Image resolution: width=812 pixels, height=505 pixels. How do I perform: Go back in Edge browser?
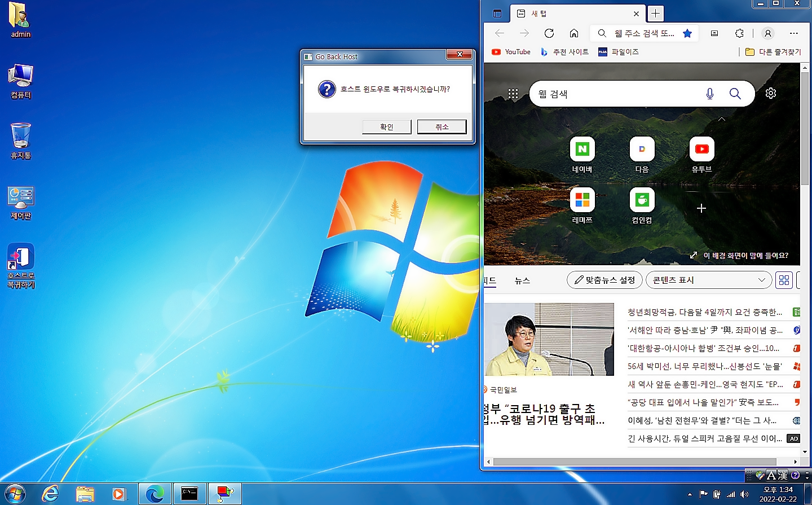(x=500, y=33)
